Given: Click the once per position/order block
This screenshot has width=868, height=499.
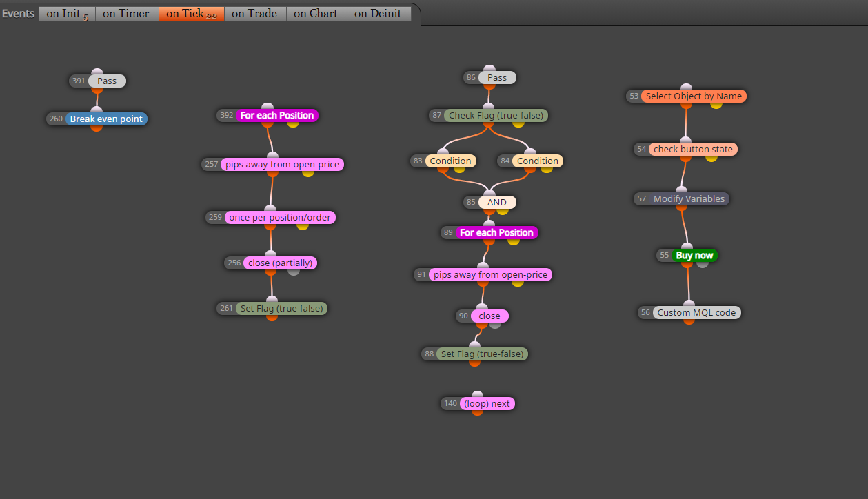Looking at the screenshot, I should [x=280, y=217].
